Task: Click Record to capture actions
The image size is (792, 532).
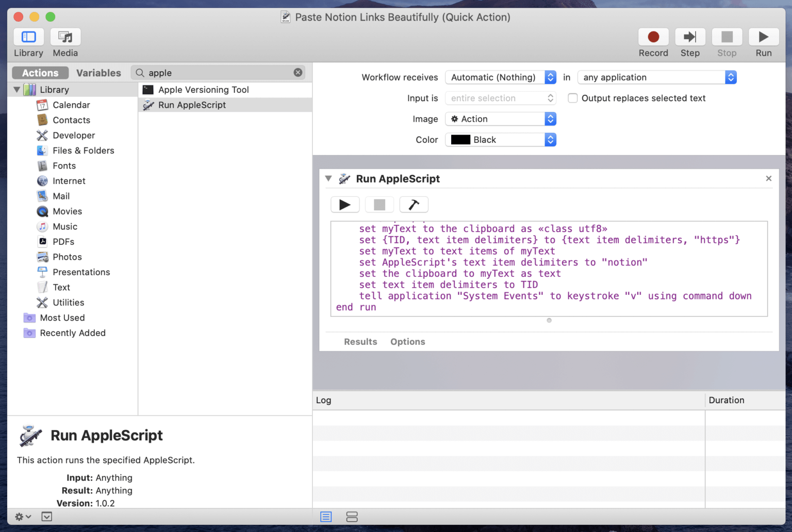Action: (653, 37)
